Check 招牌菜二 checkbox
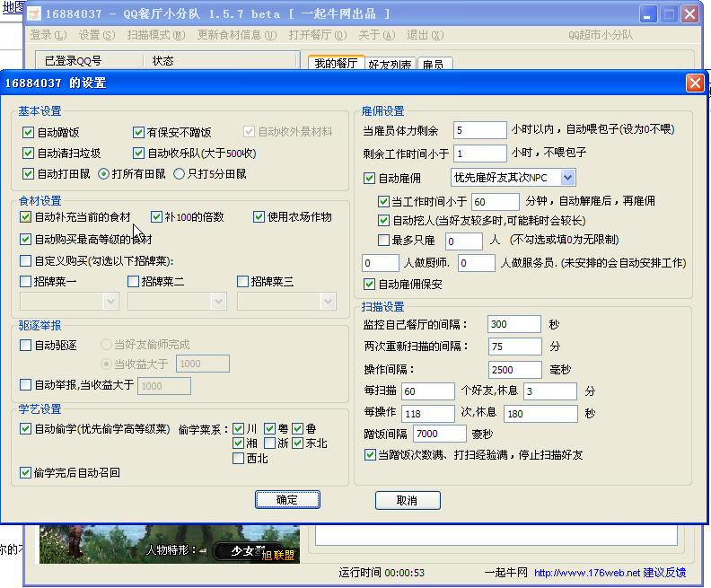 point(133,282)
